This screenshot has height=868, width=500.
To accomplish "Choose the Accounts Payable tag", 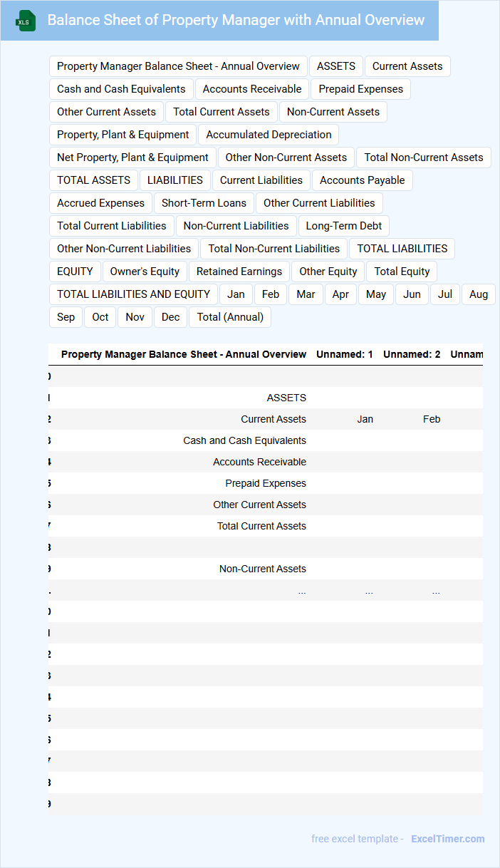I will tap(363, 180).
